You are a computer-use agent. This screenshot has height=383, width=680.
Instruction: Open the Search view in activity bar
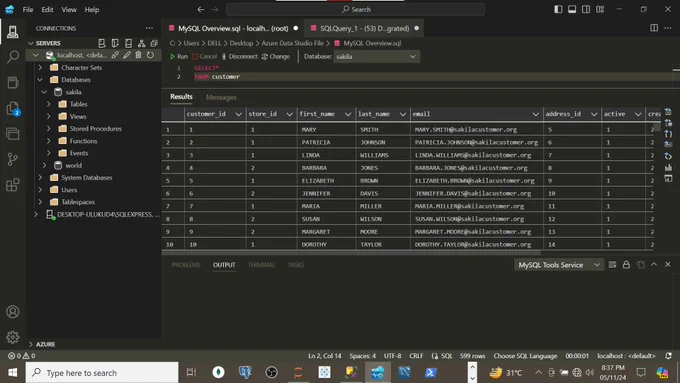coord(13,56)
